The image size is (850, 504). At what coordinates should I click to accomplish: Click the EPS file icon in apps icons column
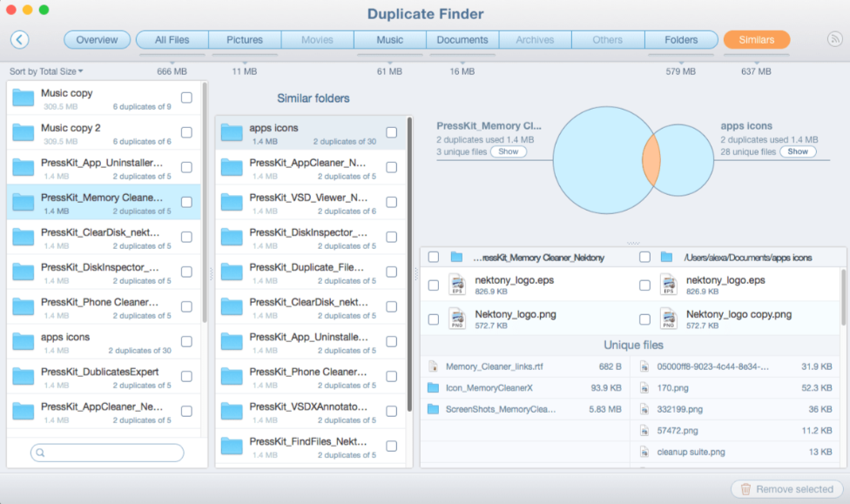669,285
